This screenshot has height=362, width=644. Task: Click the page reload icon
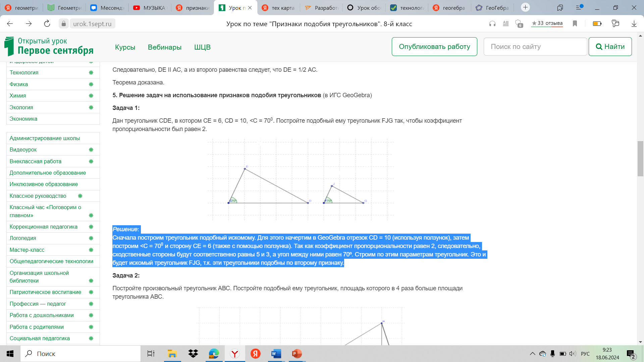(47, 24)
